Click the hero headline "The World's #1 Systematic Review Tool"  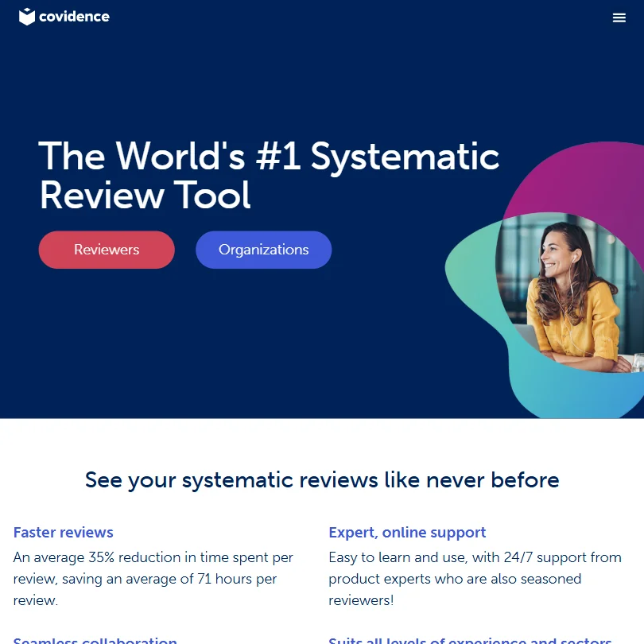click(x=269, y=176)
